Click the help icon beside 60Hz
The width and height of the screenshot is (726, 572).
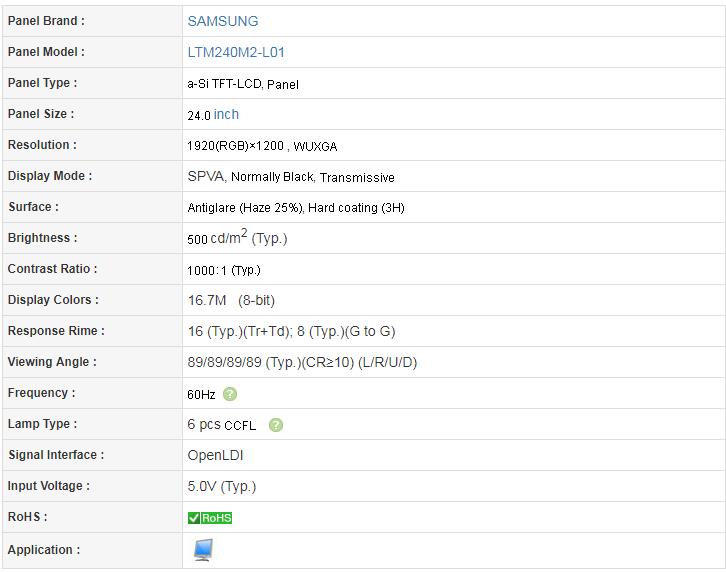pyautogui.click(x=230, y=394)
